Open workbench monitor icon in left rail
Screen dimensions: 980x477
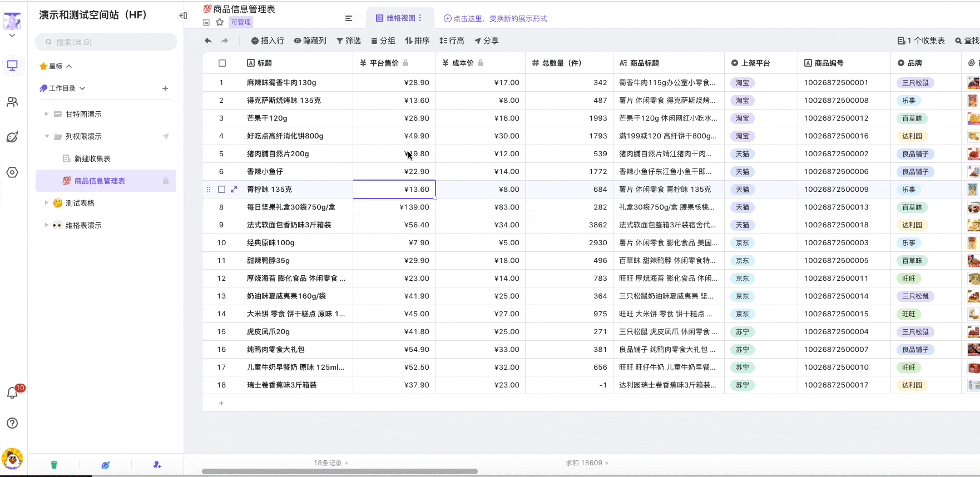12,66
